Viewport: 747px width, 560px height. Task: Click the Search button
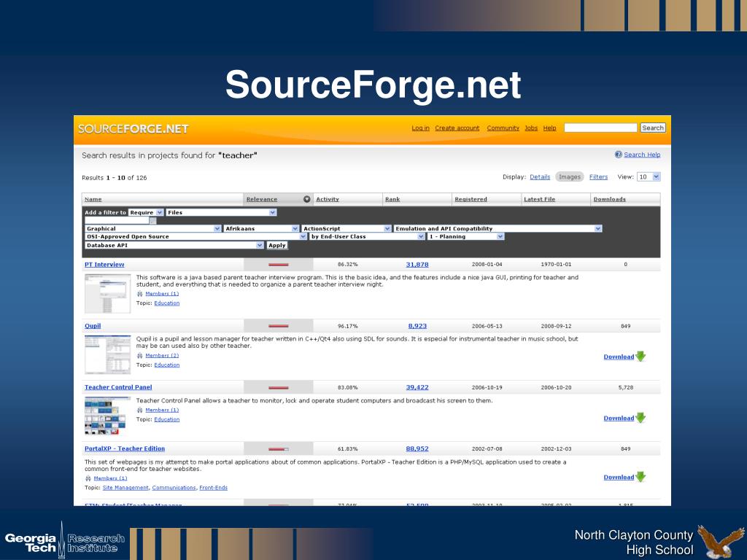[652, 128]
